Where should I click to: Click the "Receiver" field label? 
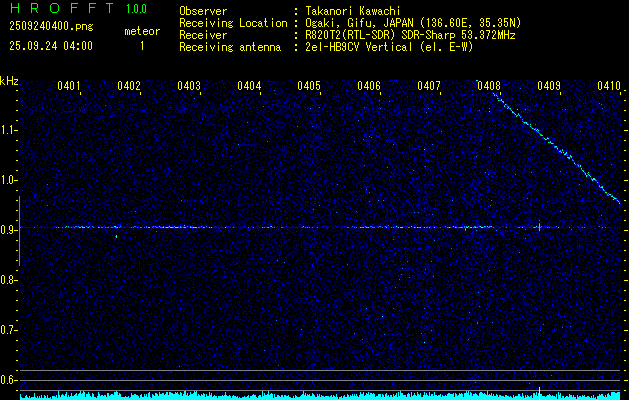[x=203, y=35]
